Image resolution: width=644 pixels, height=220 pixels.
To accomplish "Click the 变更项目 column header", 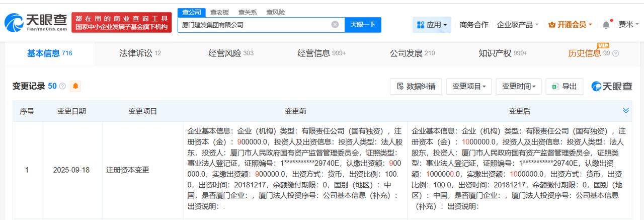I will [x=143, y=111].
